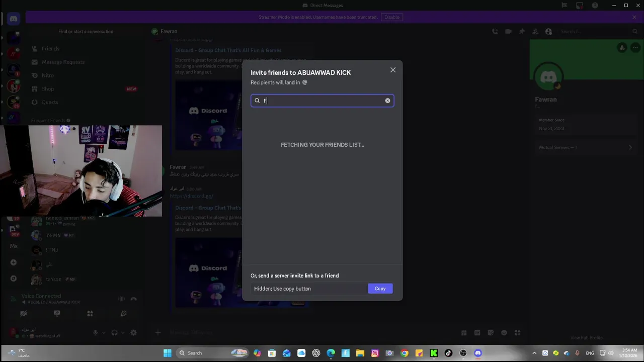This screenshot has width=644, height=362.
Task: Turn on camera in voice panel
Action: coord(24,313)
